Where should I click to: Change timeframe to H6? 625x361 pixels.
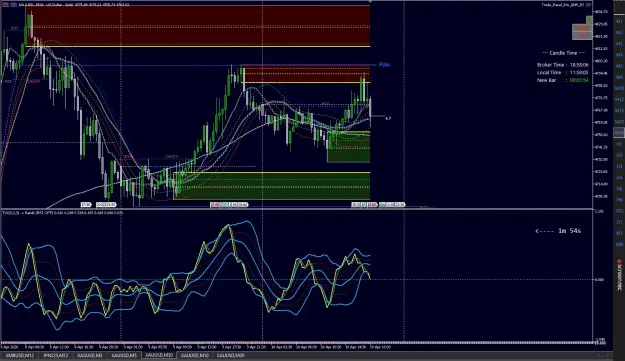(x=619, y=188)
